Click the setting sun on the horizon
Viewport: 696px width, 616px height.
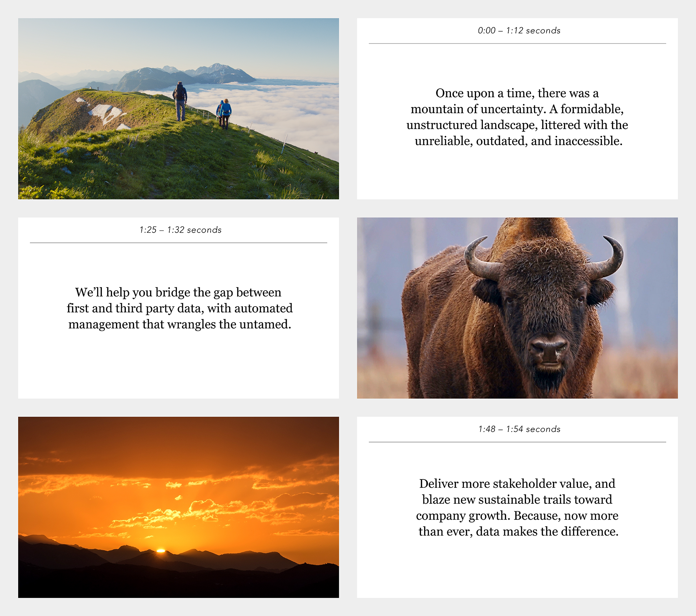click(161, 551)
